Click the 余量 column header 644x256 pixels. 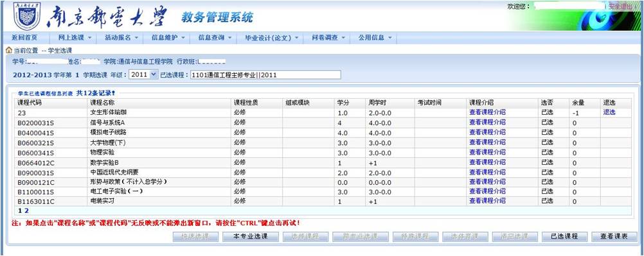(x=578, y=102)
